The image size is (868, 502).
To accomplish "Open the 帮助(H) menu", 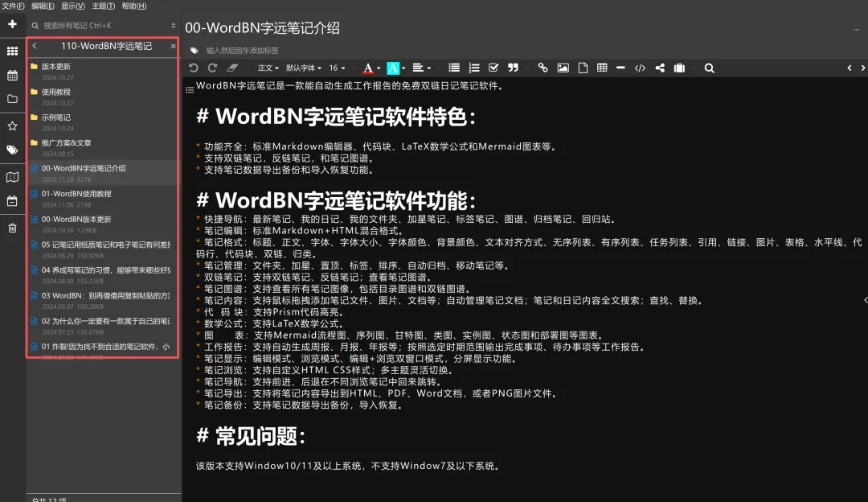I will (134, 6).
